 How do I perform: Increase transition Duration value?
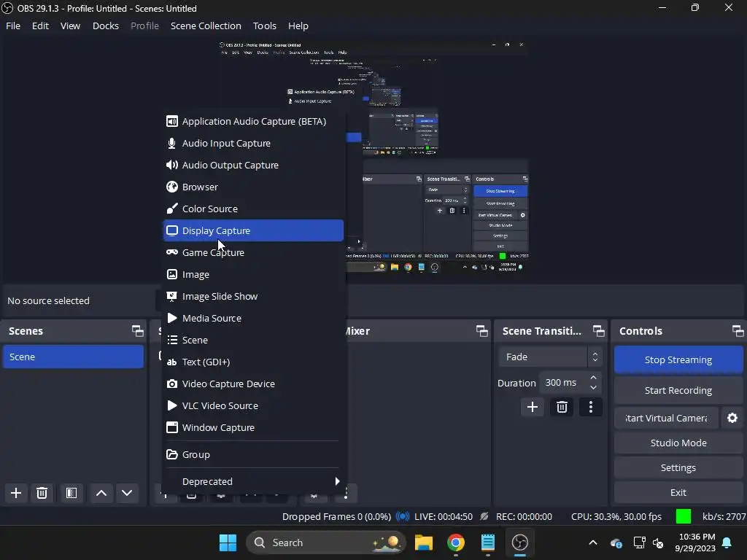[x=594, y=378]
